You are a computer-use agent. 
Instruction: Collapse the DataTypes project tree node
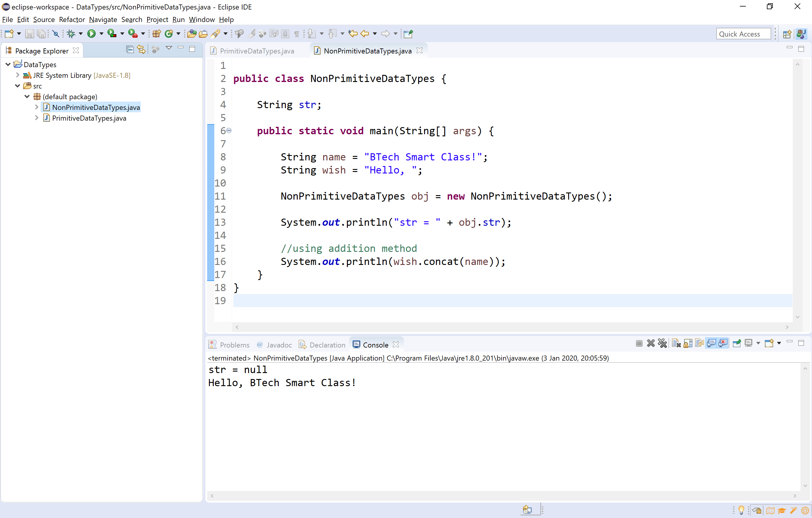pos(8,64)
